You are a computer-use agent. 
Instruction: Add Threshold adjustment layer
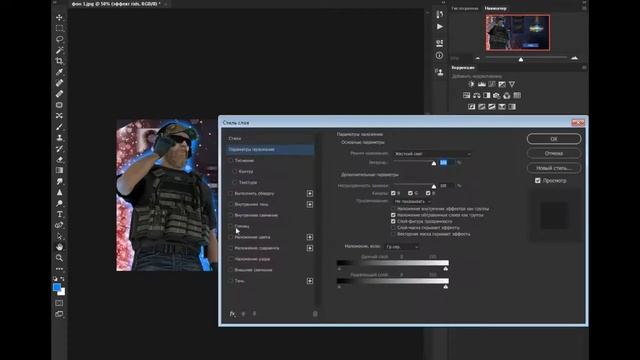(492, 107)
